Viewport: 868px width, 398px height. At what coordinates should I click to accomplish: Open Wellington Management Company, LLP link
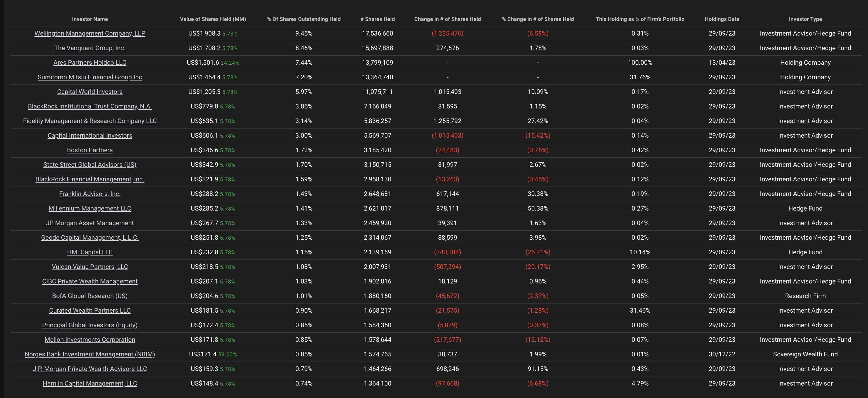(x=90, y=33)
